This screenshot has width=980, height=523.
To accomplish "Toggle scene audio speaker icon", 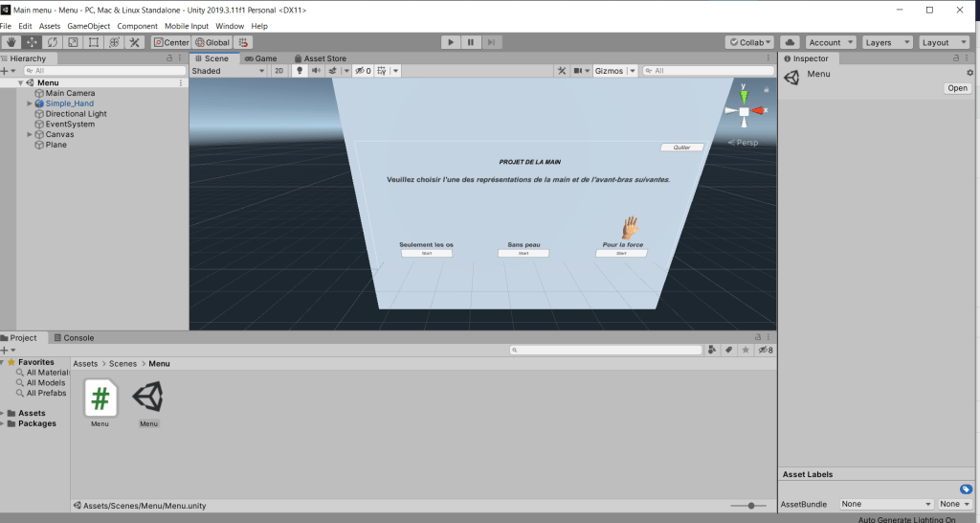I will (315, 71).
